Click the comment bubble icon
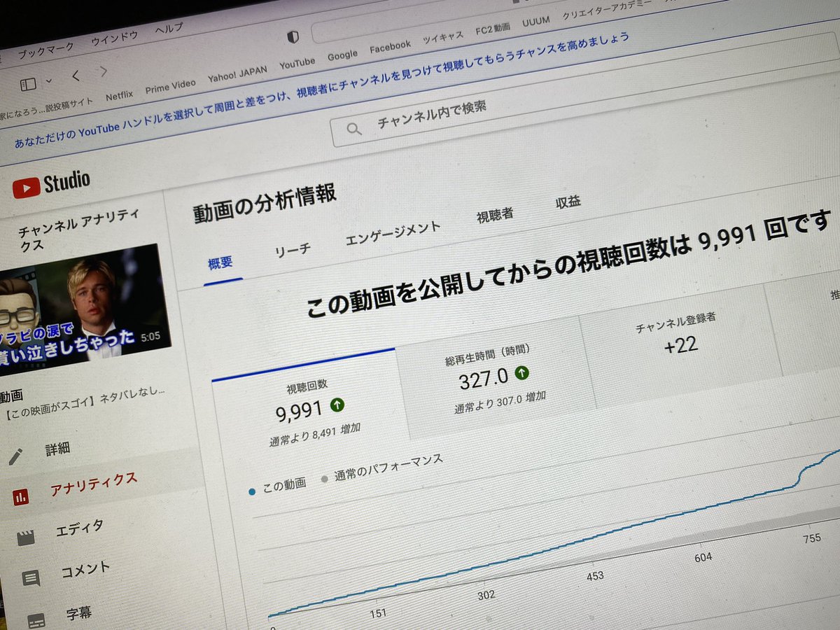The image size is (840, 630). [x=31, y=578]
